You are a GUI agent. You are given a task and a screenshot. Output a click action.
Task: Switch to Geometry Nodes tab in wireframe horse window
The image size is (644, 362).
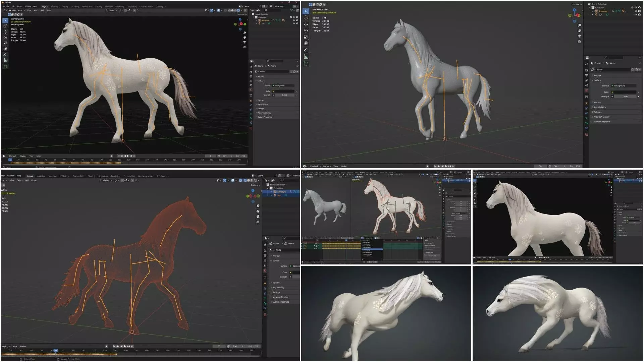(146, 176)
